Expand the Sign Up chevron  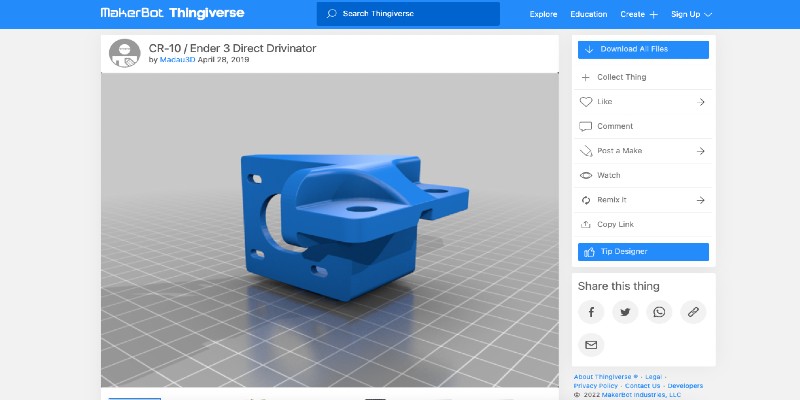click(x=708, y=15)
